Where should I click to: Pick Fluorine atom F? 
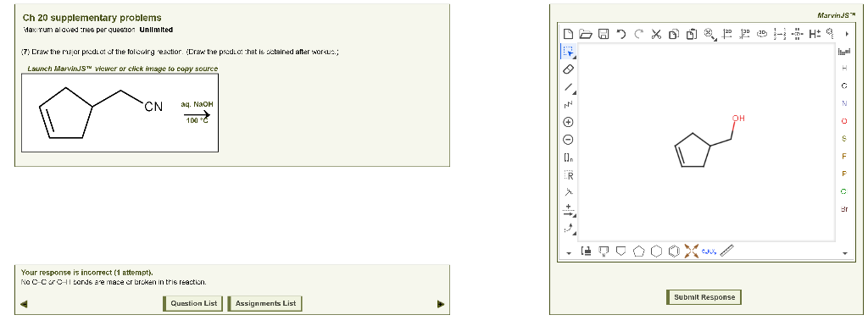844,157
